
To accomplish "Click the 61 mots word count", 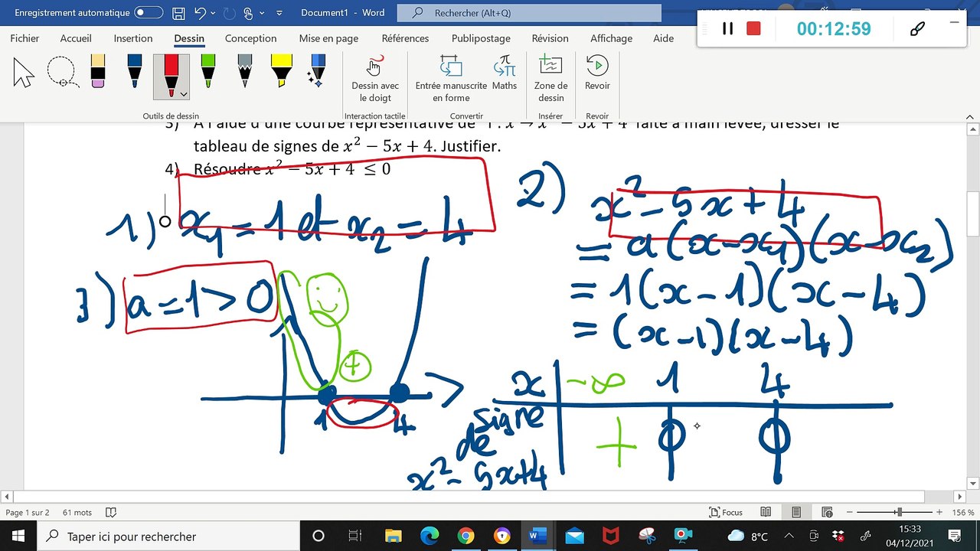I will (x=77, y=512).
